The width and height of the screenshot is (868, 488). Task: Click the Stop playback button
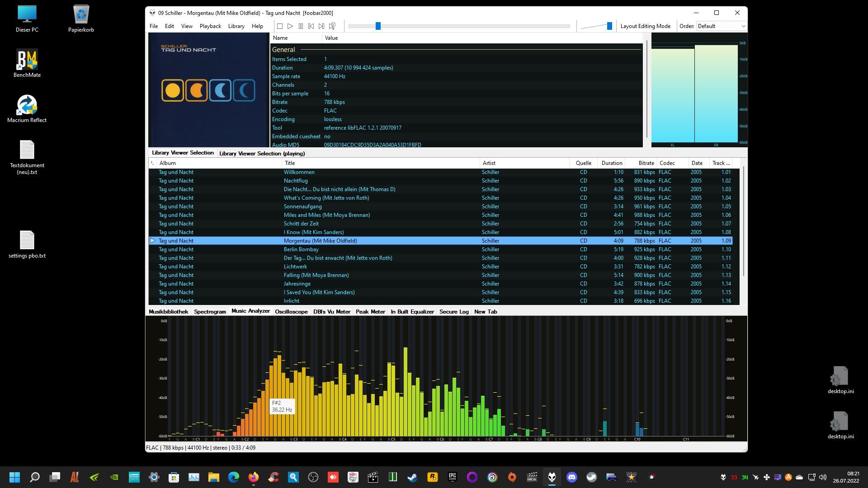click(280, 26)
